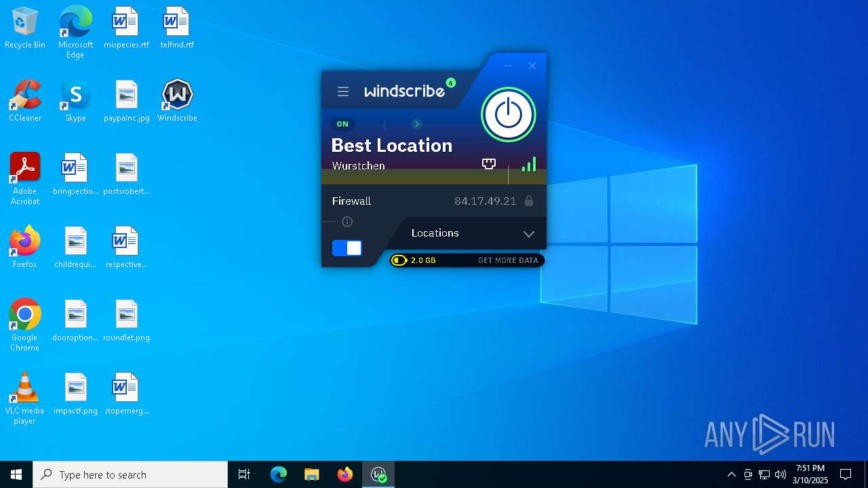Click the ON connection status badge

[x=342, y=124]
